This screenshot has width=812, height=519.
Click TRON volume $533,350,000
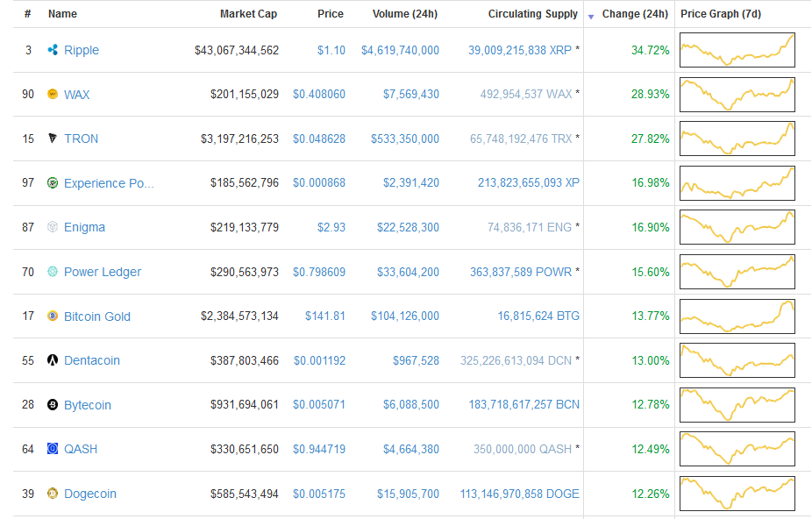point(405,139)
